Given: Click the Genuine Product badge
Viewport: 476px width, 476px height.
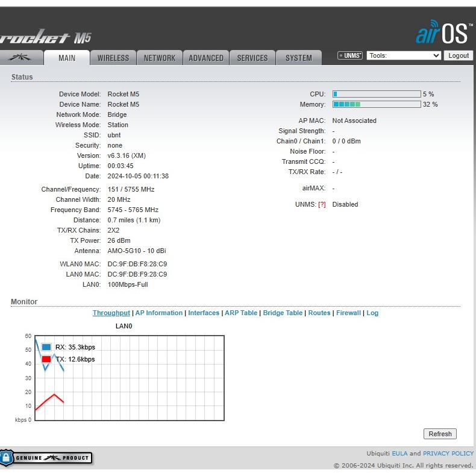Looking at the screenshot, I should [x=46, y=457].
